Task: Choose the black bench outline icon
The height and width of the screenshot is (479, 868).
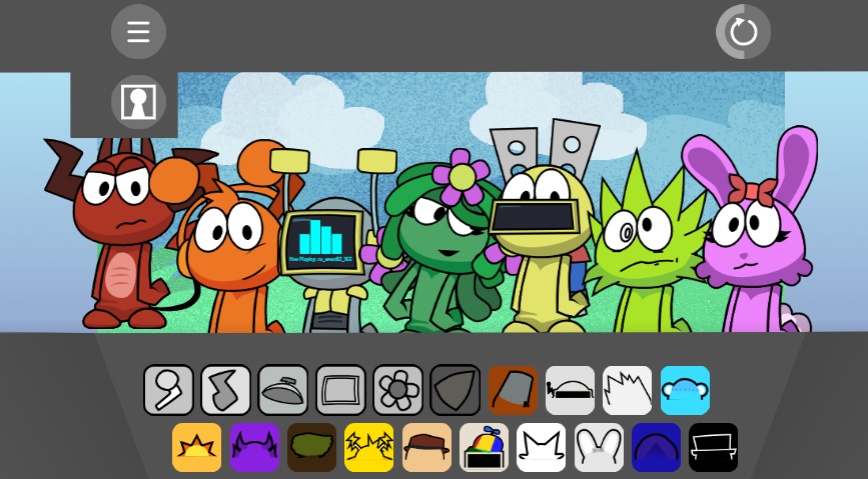Action: [x=714, y=447]
